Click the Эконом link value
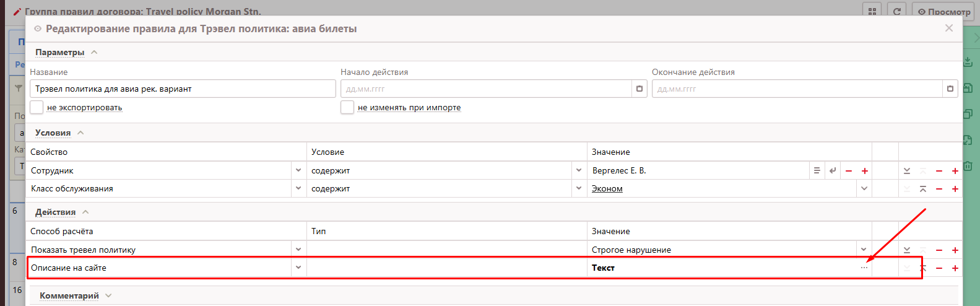Viewport: 980px width, 306px height. point(607,189)
